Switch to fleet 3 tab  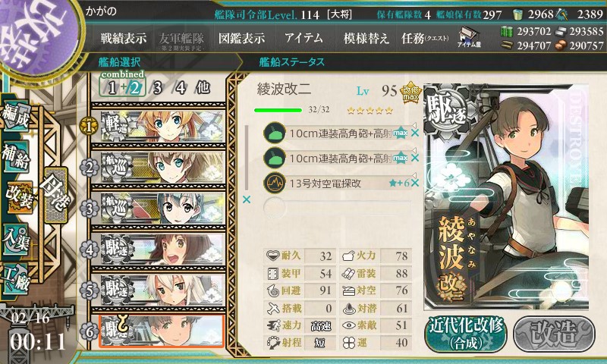tap(157, 88)
